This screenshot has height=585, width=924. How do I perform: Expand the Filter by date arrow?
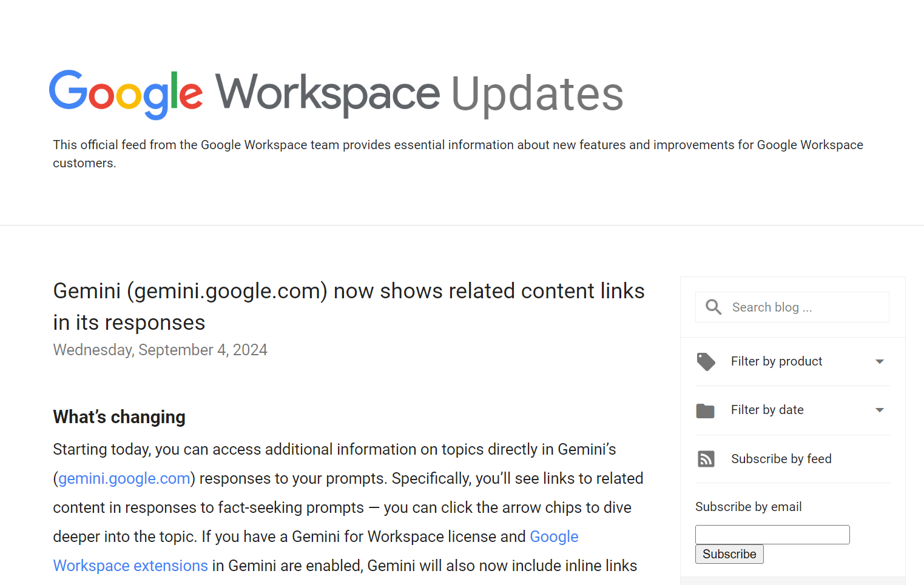click(x=879, y=410)
